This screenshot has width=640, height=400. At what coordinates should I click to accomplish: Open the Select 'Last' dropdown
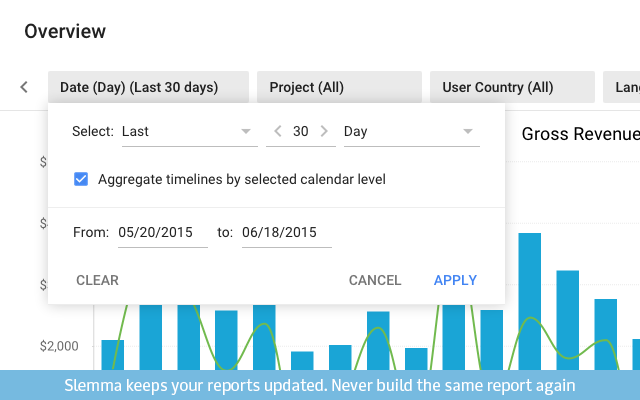pyautogui.click(x=188, y=132)
